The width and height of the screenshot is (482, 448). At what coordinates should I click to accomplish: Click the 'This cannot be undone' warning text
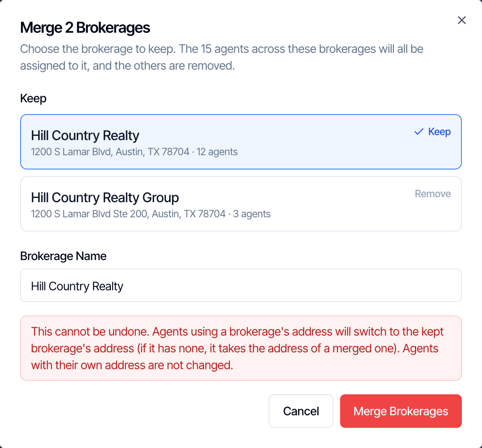click(237, 349)
